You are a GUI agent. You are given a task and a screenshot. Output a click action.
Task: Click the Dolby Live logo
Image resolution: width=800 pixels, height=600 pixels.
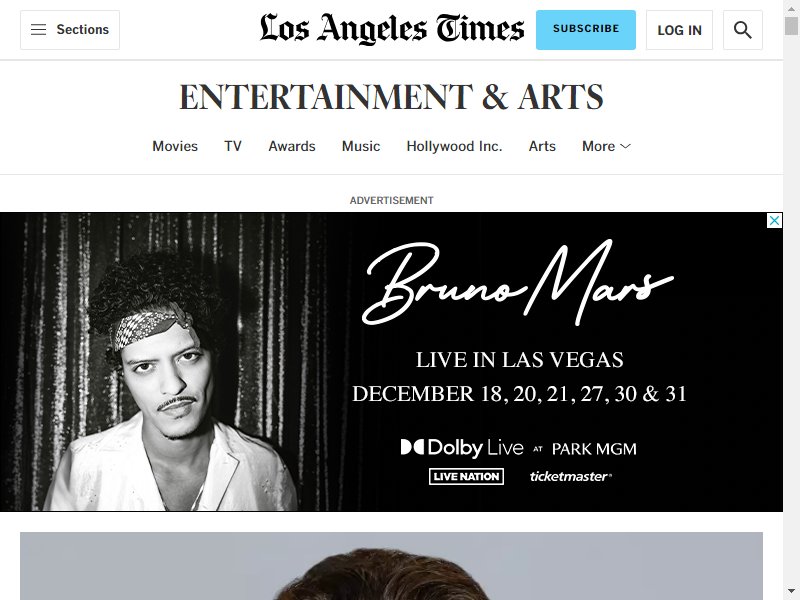(462, 448)
